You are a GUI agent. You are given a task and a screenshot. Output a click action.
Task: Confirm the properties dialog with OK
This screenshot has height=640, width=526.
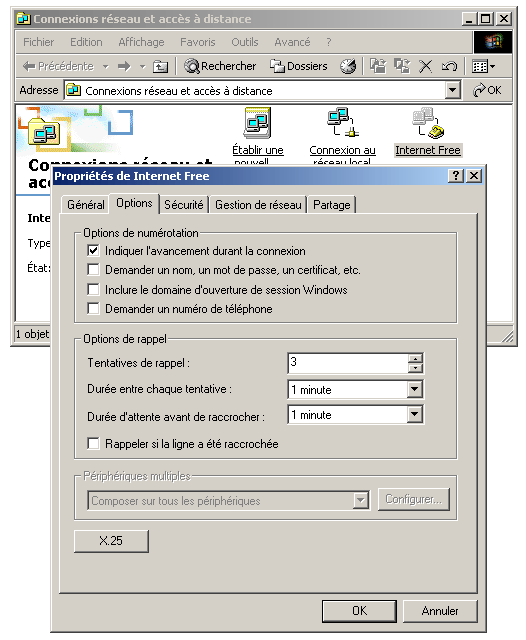[x=359, y=611]
